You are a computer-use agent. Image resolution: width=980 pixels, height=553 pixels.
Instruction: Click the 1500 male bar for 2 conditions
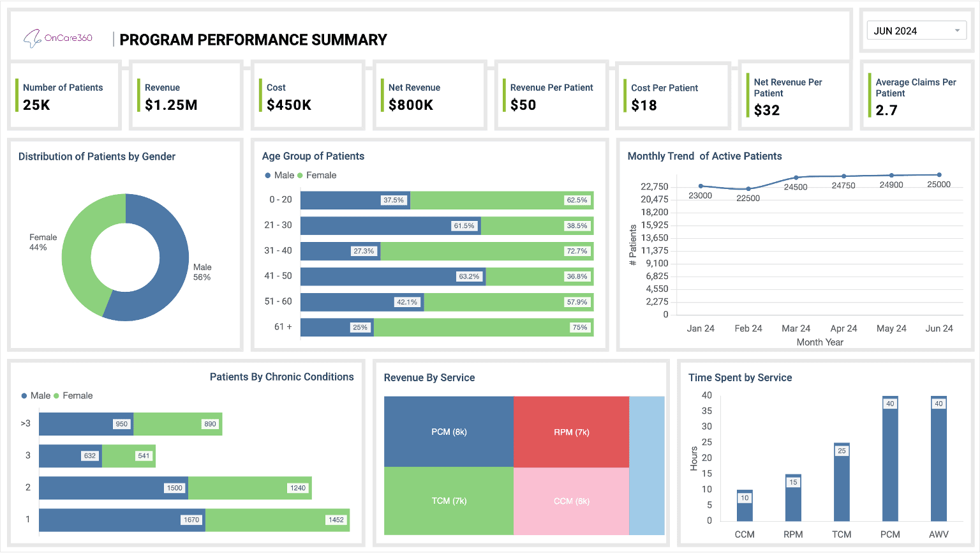pos(114,488)
